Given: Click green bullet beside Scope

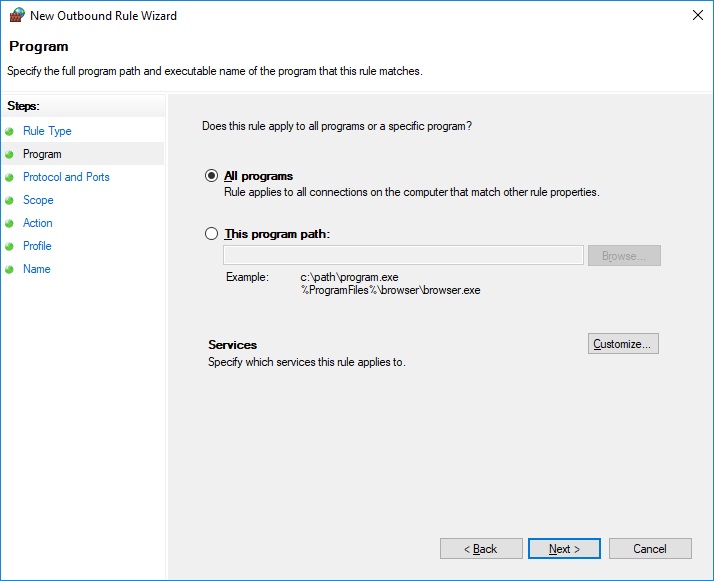Looking at the screenshot, I should (x=9, y=200).
